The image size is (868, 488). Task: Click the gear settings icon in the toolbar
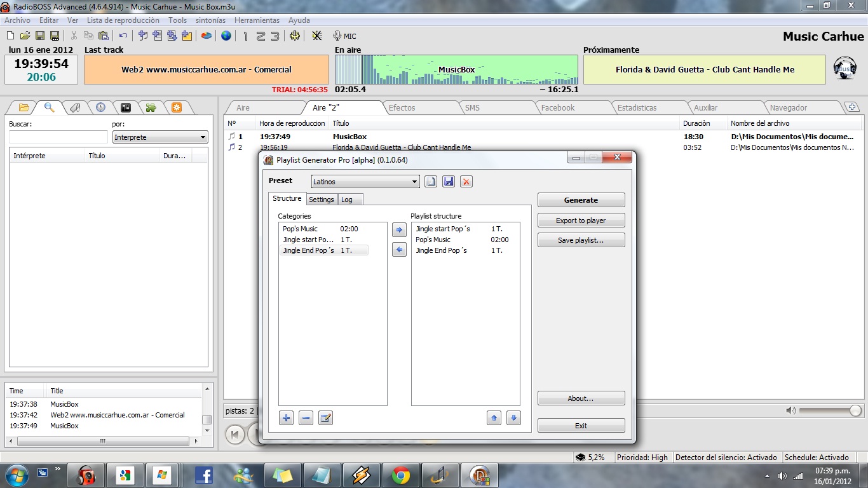[294, 36]
